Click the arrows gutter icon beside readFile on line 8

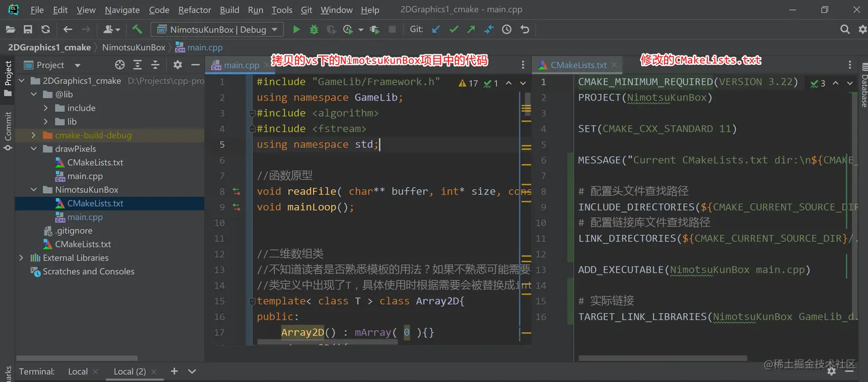236,192
